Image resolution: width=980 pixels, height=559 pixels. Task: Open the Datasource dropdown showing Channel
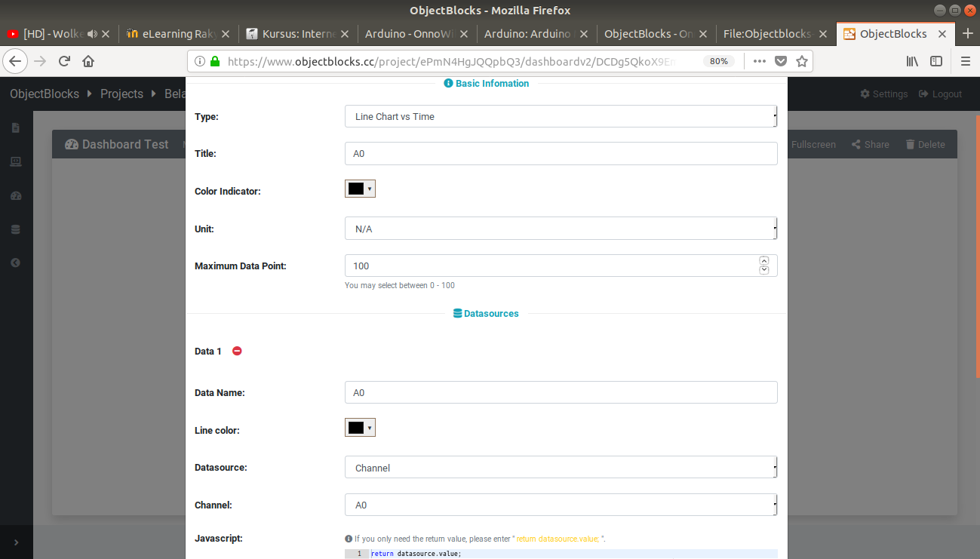click(561, 468)
